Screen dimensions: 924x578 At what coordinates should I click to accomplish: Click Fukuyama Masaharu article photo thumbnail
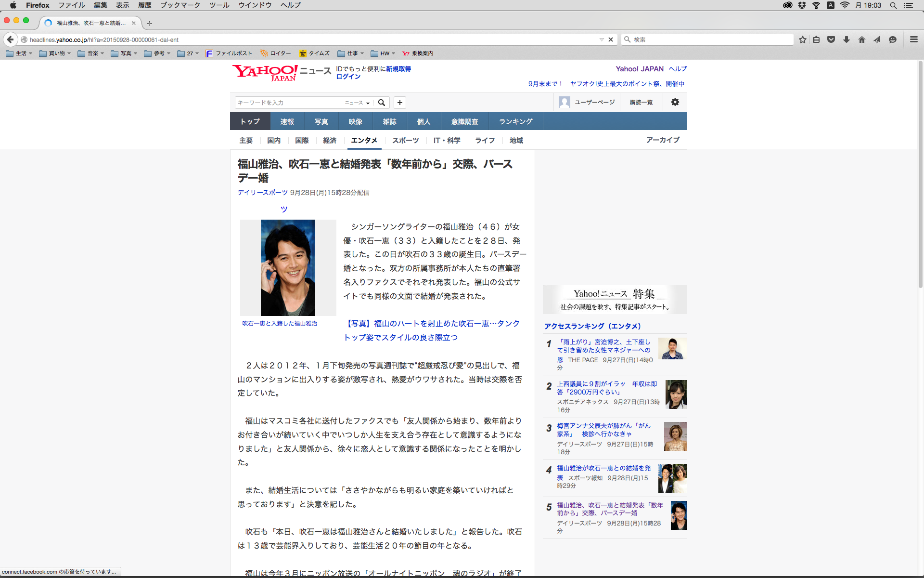(288, 268)
